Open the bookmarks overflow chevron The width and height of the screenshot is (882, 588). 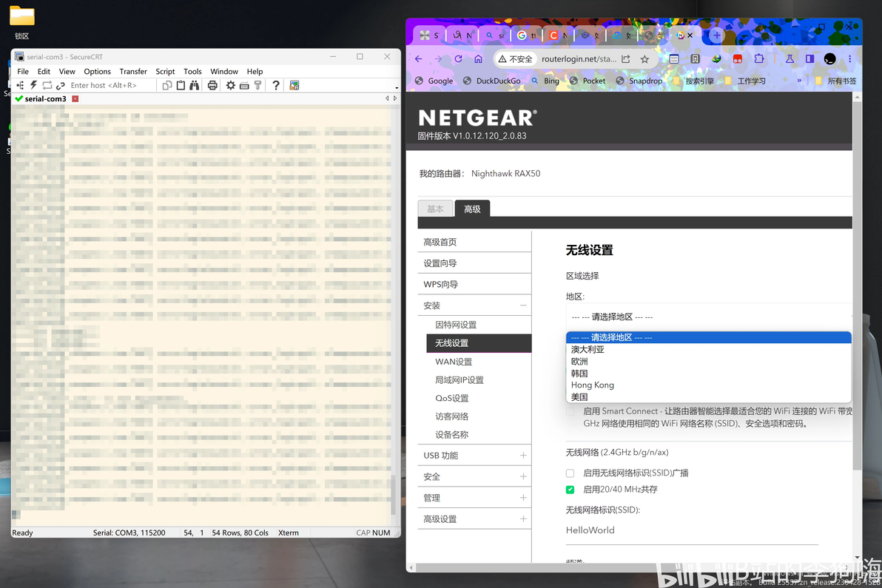point(798,81)
